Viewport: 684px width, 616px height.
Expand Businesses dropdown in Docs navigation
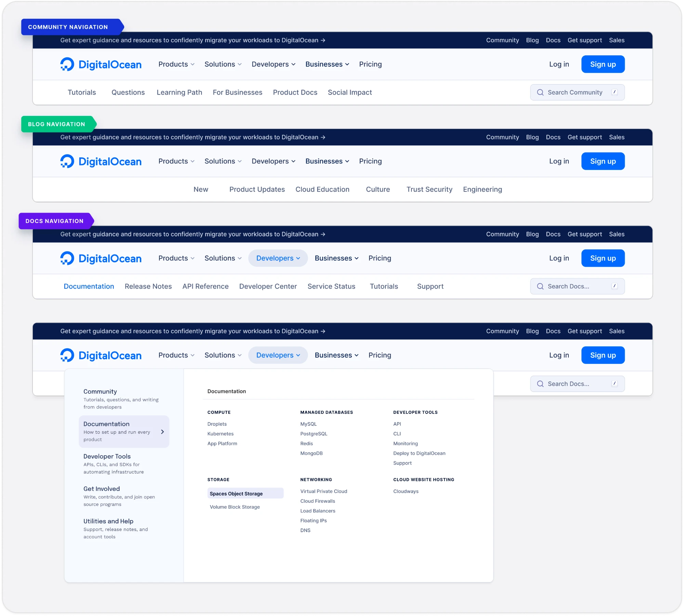point(337,258)
